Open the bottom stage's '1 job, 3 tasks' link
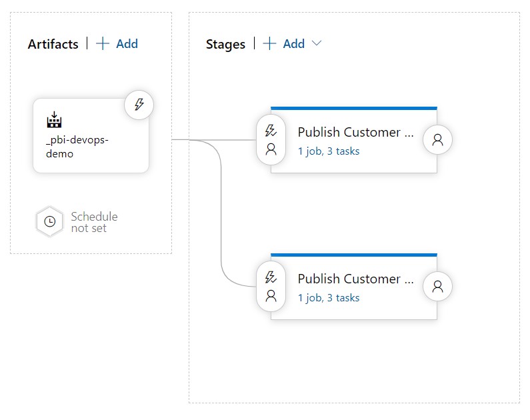 pyautogui.click(x=329, y=298)
